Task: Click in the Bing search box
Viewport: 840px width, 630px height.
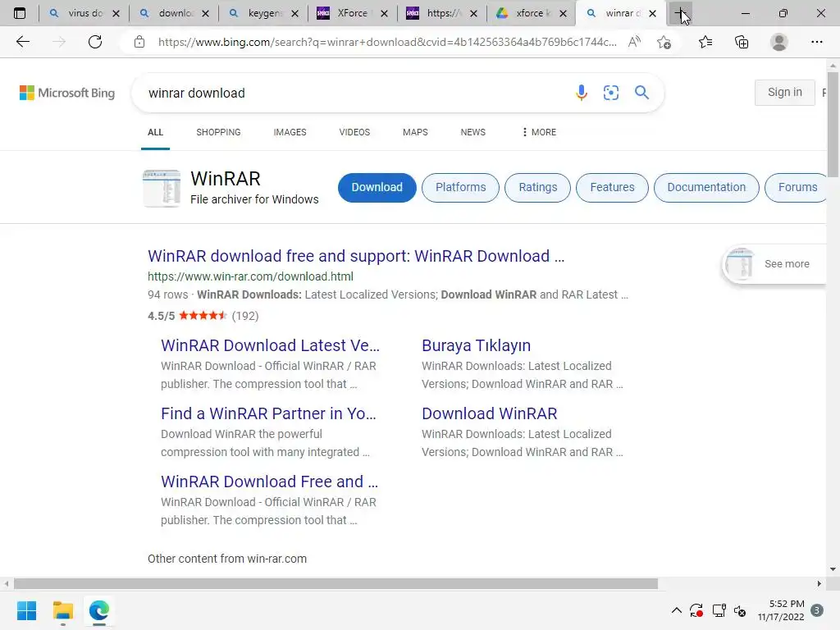Action: [354, 93]
